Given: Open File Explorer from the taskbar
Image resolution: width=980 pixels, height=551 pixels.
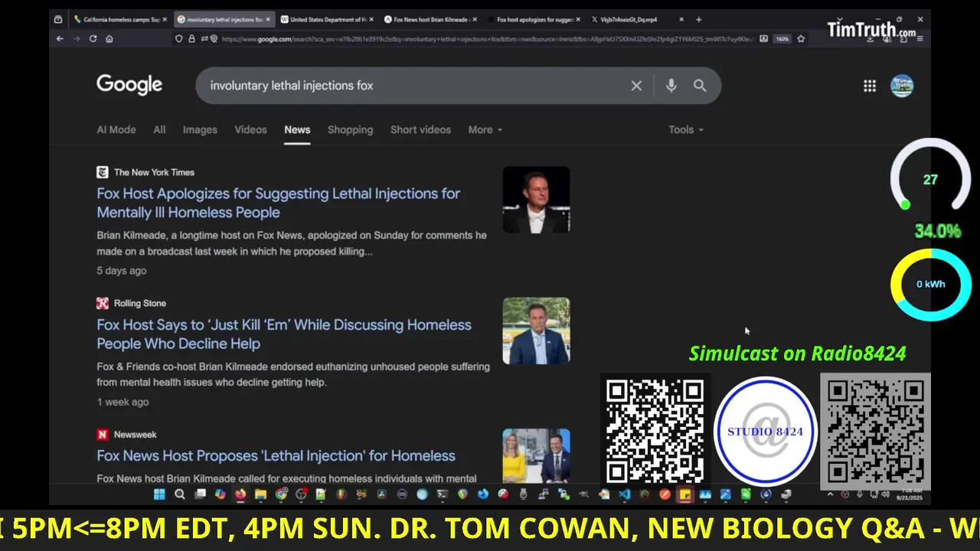Looking at the screenshot, I should (260, 494).
